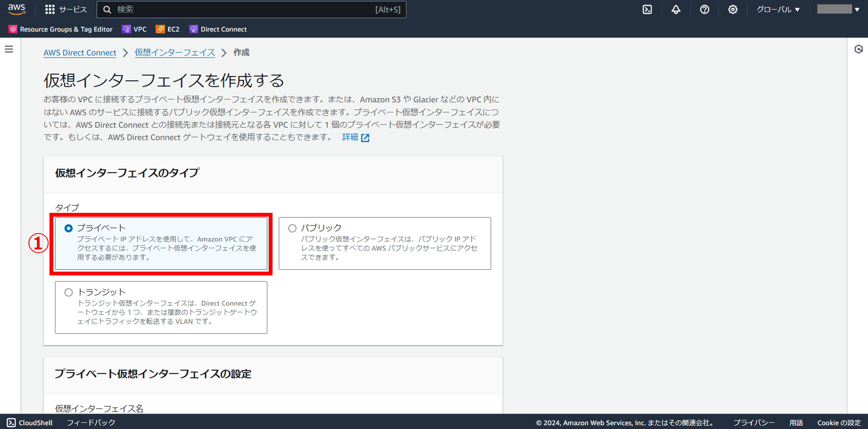Click the AWS logo home icon

16,9
